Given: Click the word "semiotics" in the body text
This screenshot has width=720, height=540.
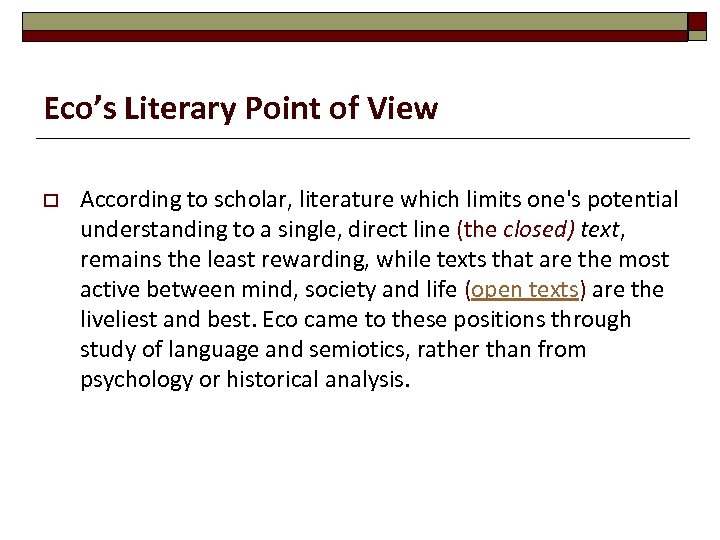Looking at the screenshot, I should pyautogui.click(x=324, y=350).
